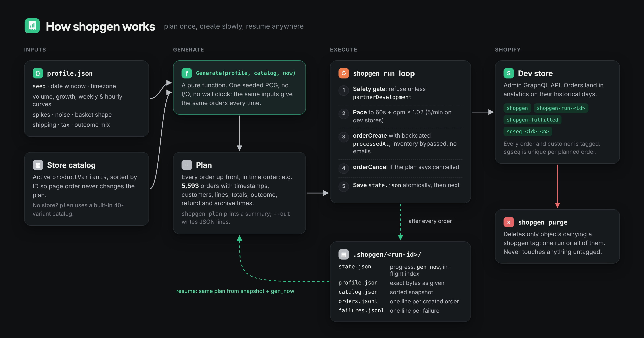Click the step 3 circle for orderCreate
This screenshot has width=644, height=338.
[x=344, y=137]
